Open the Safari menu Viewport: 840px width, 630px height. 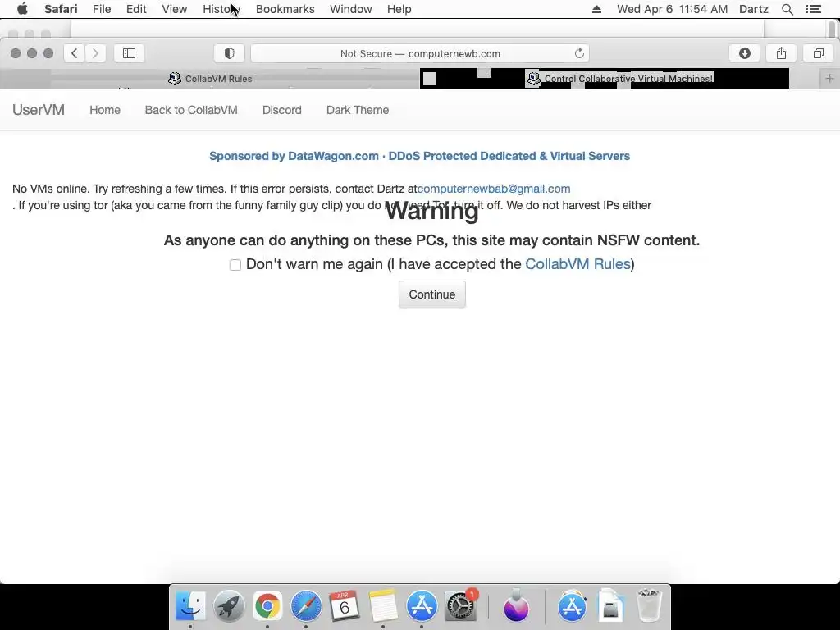tap(61, 9)
